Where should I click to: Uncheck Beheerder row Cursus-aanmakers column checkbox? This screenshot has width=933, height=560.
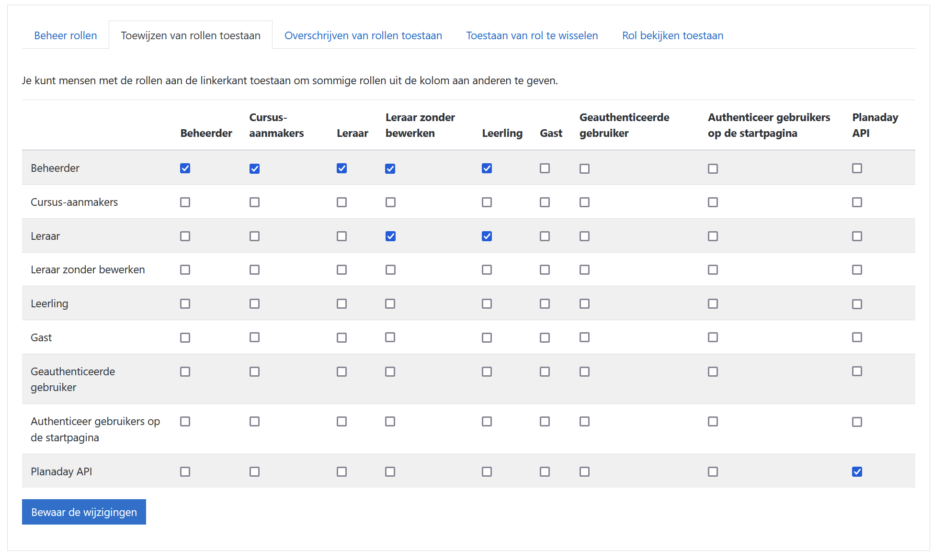click(x=254, y=168)
